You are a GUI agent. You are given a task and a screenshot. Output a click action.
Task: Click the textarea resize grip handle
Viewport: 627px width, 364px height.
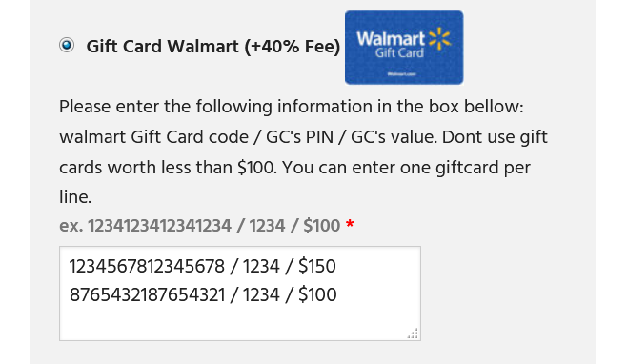pyautogui.click(x=413, y=334)
